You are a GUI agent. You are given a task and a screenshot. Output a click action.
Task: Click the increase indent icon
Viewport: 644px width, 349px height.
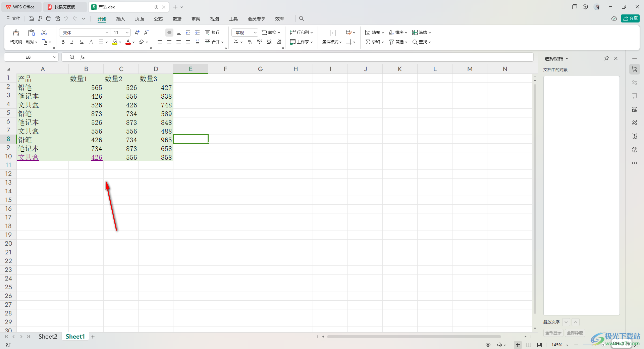pos(198,33)
